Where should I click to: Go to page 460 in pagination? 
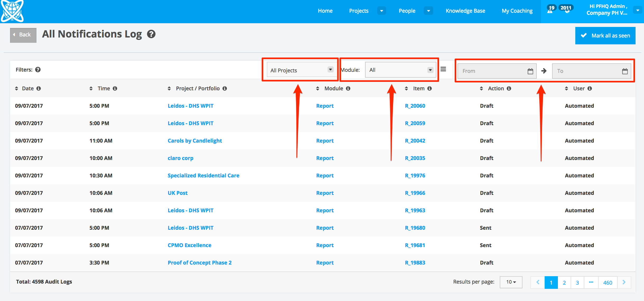pyautogui.click(x=607, y=283)
